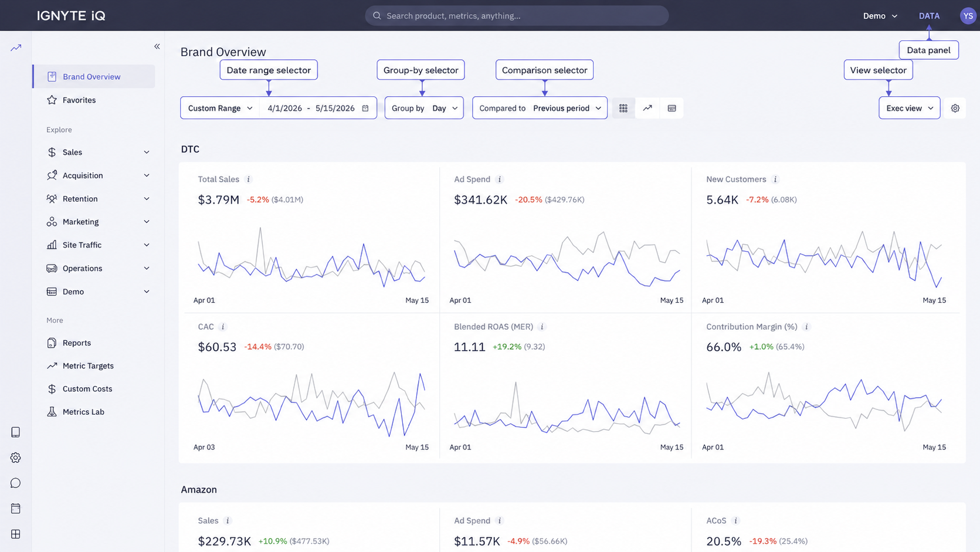Click the Custom Costs dollar icon
The height and width of the screenshot is (552, 980).
(52, 389)
